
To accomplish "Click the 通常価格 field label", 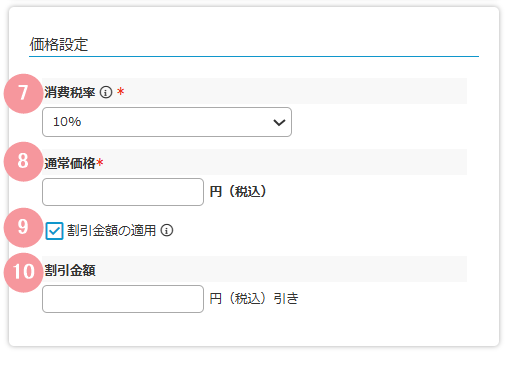I will (70, 163).
